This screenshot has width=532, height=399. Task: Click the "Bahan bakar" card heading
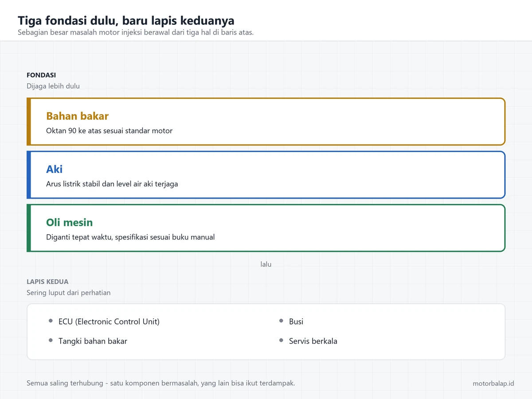click(x=77, y=116)
